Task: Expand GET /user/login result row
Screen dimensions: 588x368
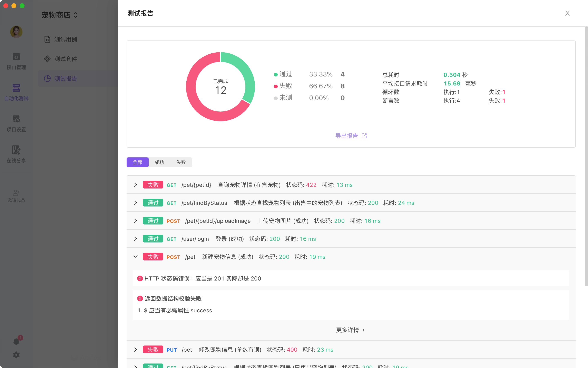Action: coord(136,239)
